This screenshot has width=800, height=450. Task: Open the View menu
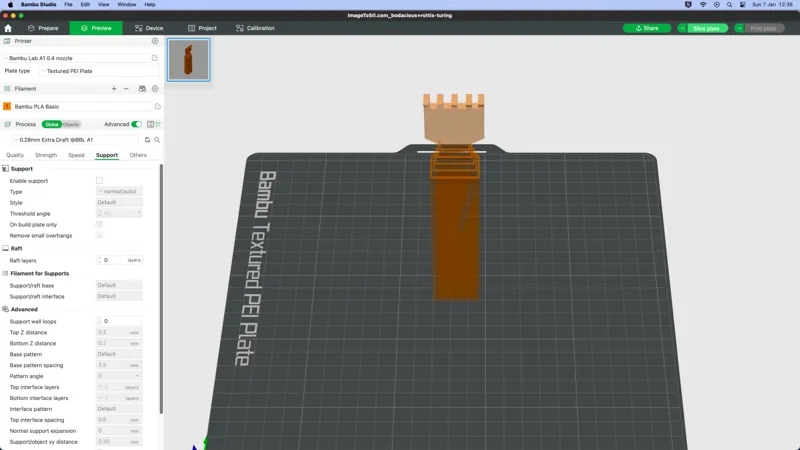point(104,5)
